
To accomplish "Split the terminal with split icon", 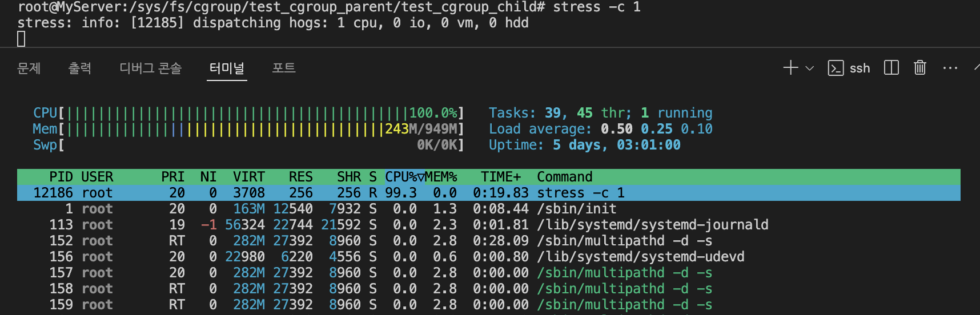I will 891,68.
